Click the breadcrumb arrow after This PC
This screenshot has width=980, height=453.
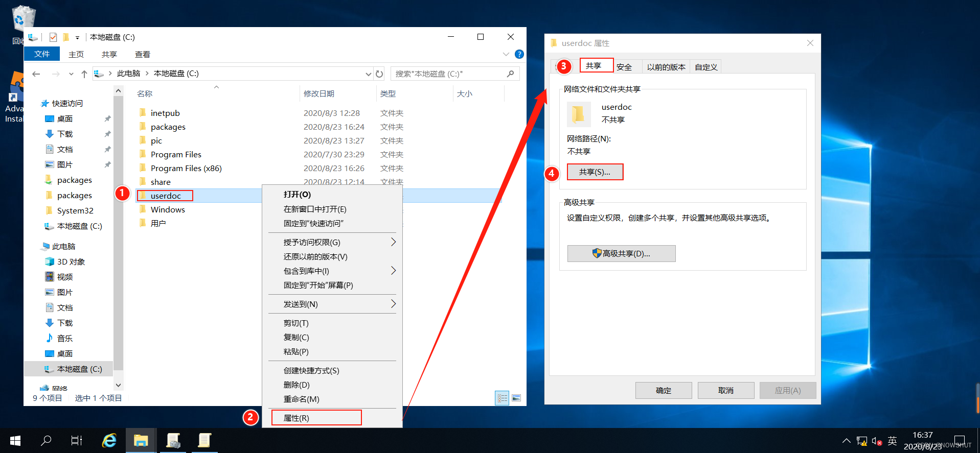click(x=147, y=74)
